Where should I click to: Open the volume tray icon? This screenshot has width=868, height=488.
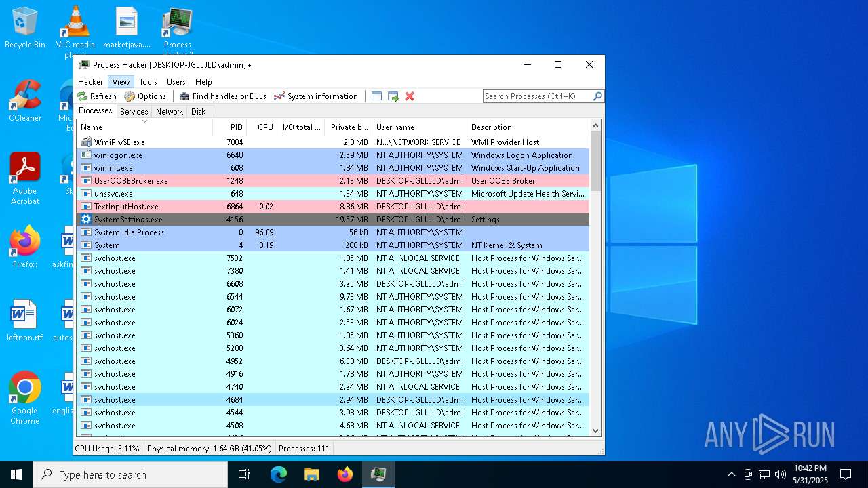tap(781, 474)
